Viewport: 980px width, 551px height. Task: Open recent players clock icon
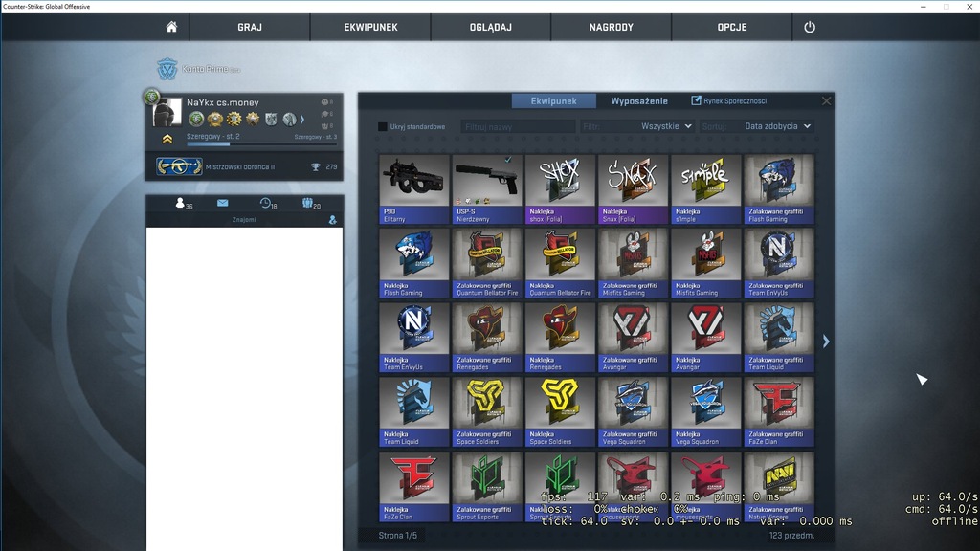point(268,203)
